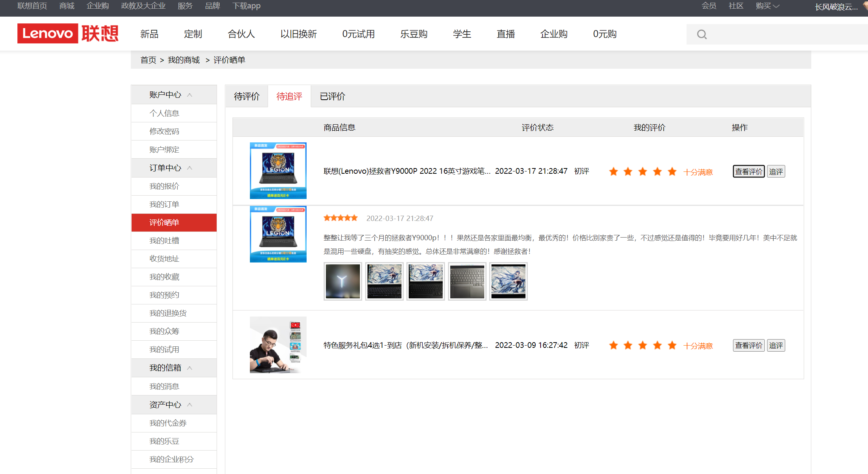Viewport: 868px width, 474px height.
Task: Open 社区 in top bar
Action: click(x=736, y=6)
